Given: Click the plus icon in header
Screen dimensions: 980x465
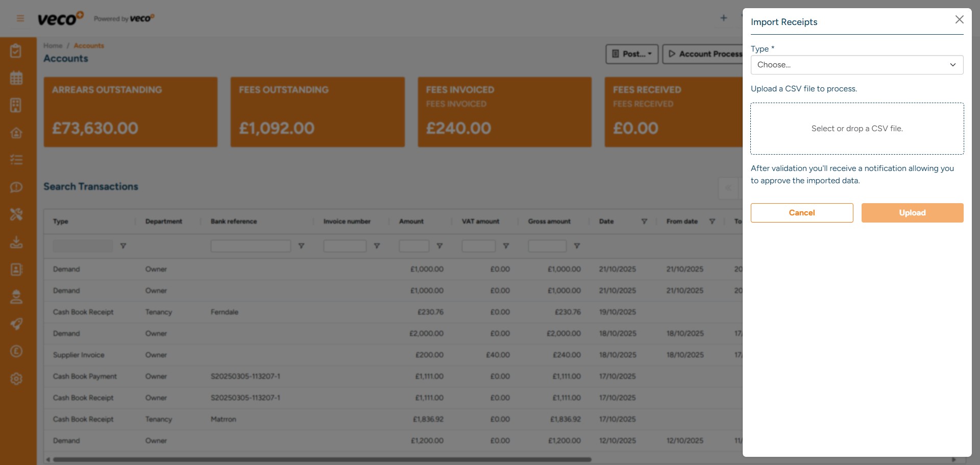Looking at the screenshot, I should (723, 18).
